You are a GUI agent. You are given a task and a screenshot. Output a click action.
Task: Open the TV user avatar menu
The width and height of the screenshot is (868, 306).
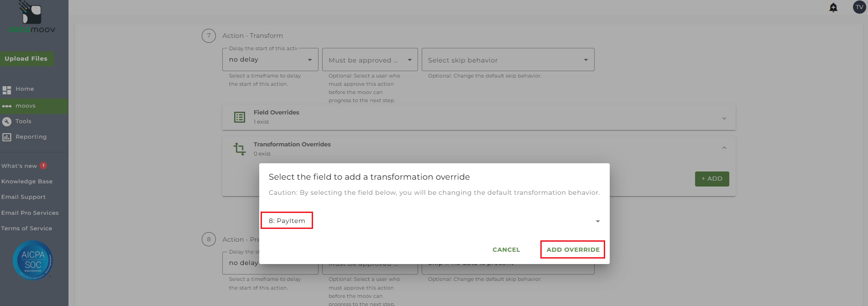coord(859,7)
